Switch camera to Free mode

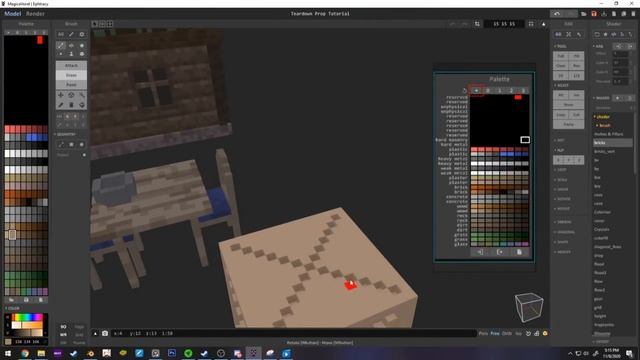click(495, 333)
